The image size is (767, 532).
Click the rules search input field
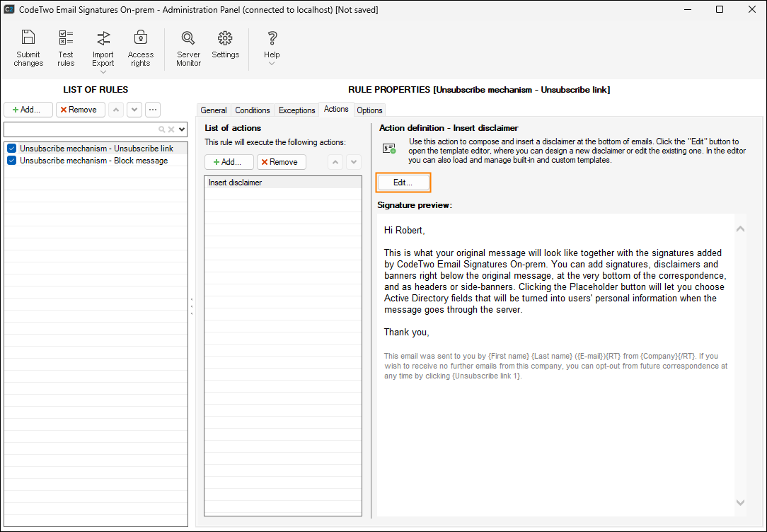click(x=80, y=129)
